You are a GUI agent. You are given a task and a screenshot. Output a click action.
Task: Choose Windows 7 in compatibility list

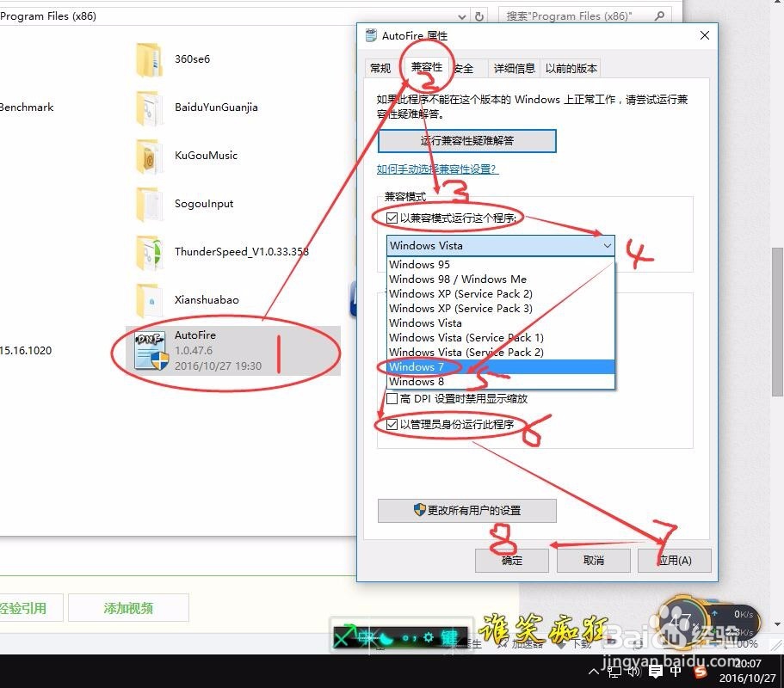pos(501,366)
